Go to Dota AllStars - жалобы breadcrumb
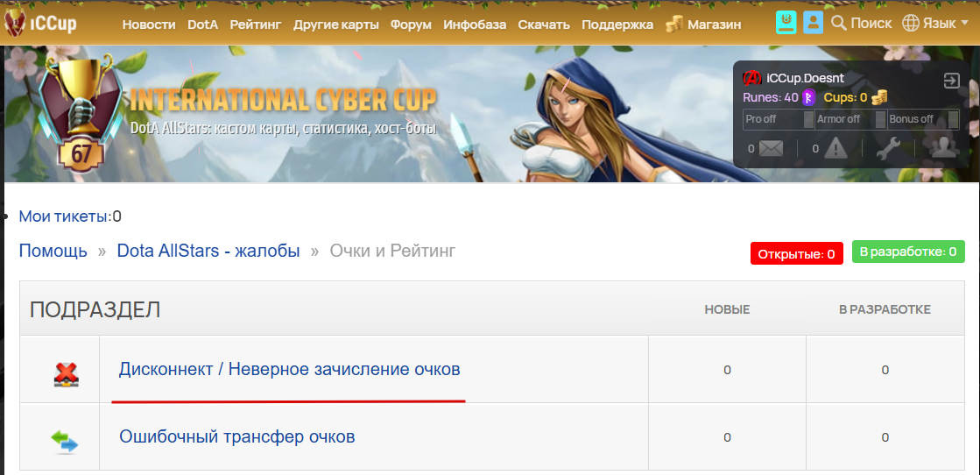Image resolution: width=980 pixels, height=475 pixels. (x=208, y=252)
